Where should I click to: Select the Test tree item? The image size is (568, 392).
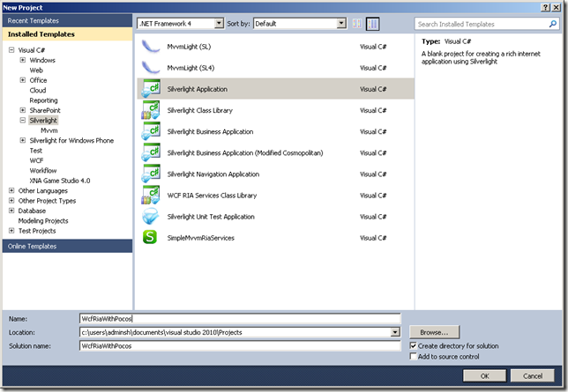[x=36, y=151]
